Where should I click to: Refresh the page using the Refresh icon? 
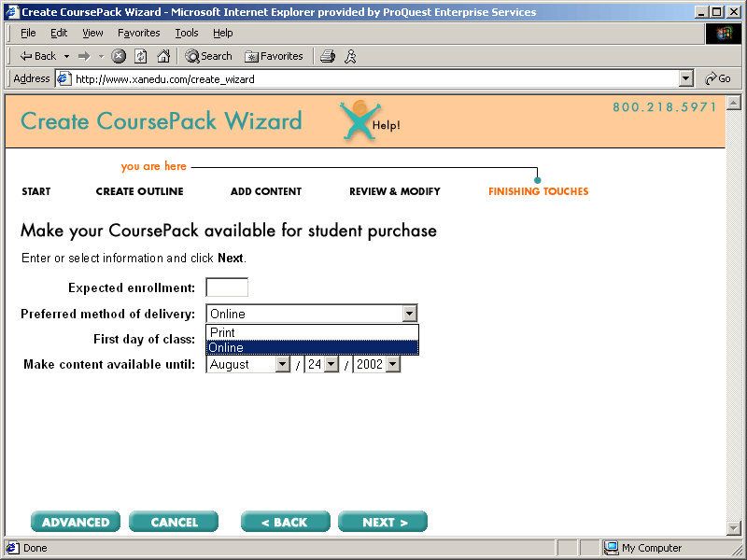coord(141,56)
